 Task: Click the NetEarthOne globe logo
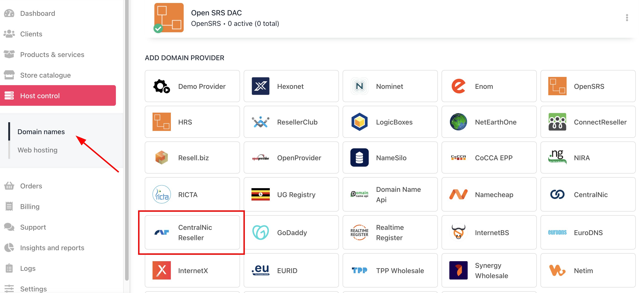[458, 122]
